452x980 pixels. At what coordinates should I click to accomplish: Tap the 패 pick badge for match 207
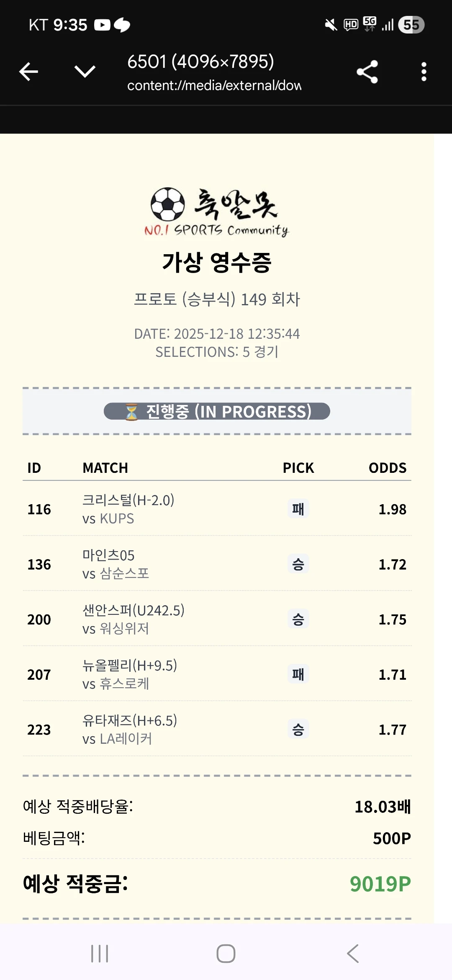(x=298, y=674)
